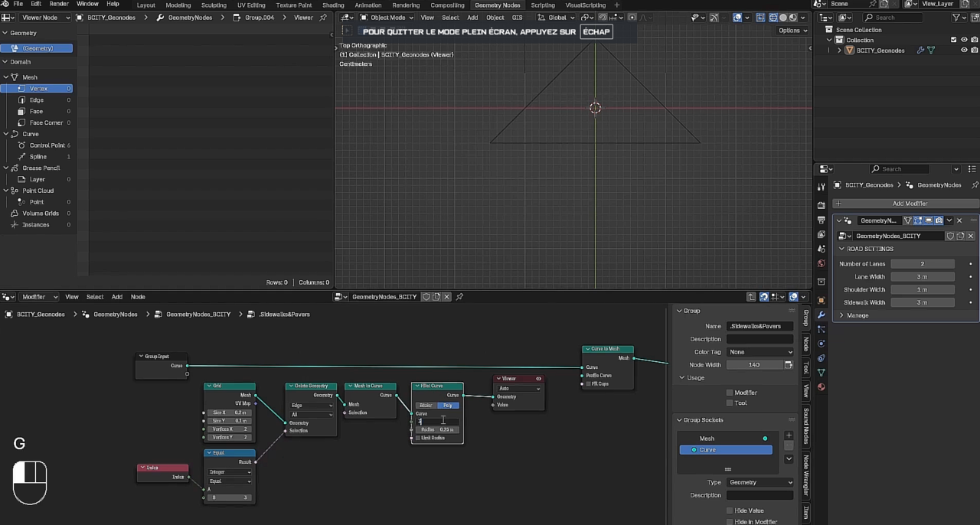Toggle Collection exclude checkbox in outliner

pos(954,40)
